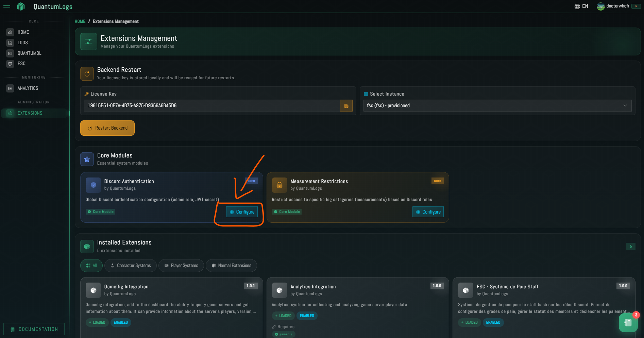The height and width of the screenshot is (338, 644).
Task: Select Normal Extensions filter tab
Action: [231, 266]
